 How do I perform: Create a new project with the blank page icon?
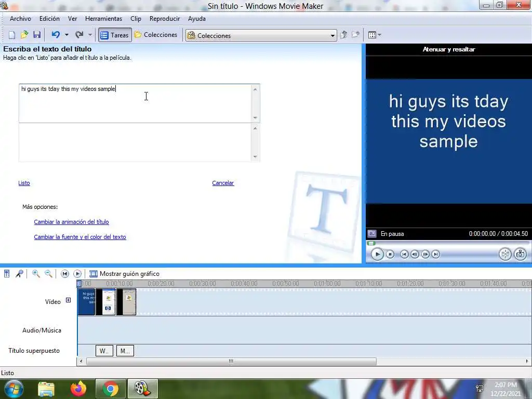(12, 35)
